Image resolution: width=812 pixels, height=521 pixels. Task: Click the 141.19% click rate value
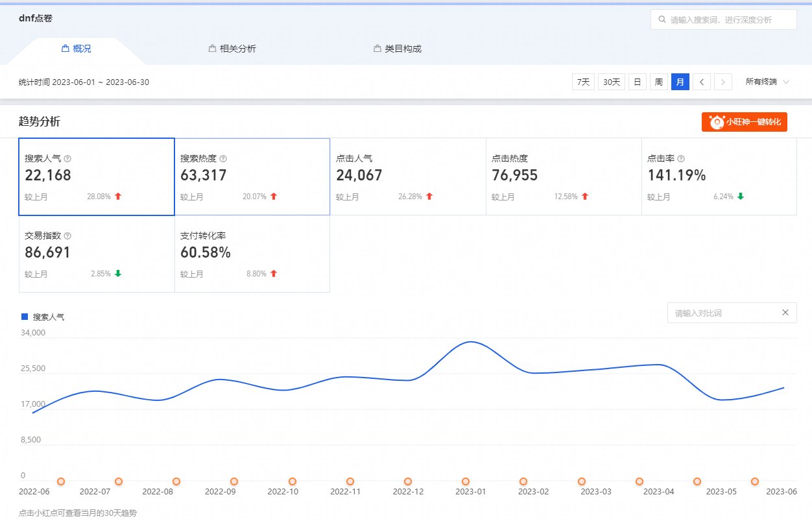676,175
